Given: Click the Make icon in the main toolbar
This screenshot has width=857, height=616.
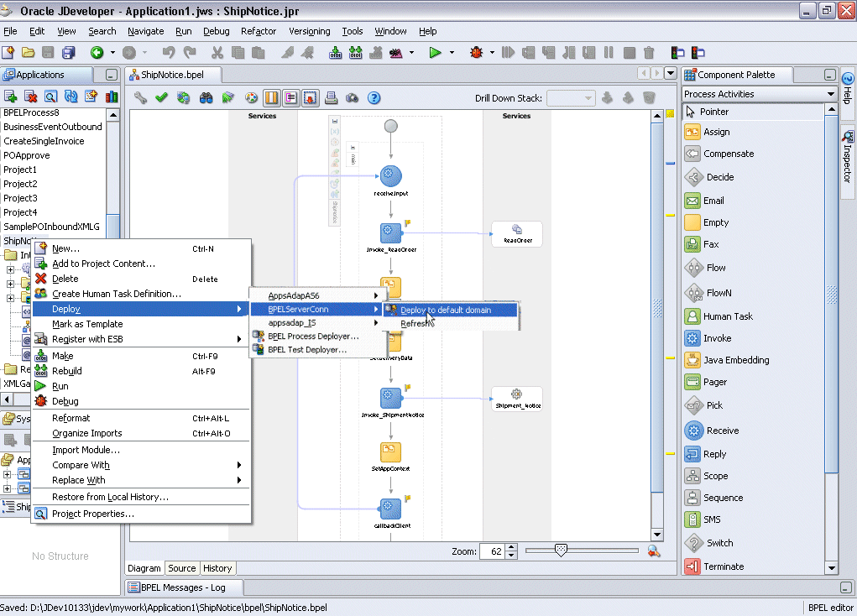Looking at the screenshot, I should pyautogui.click(x=335, y=53).
